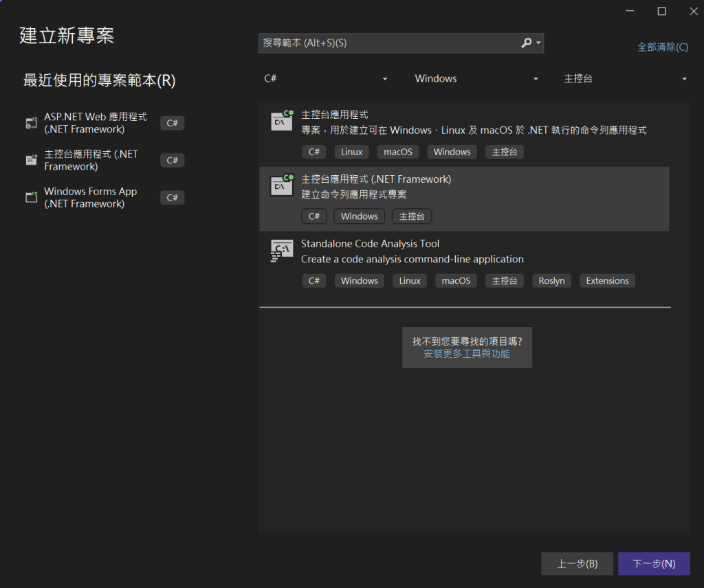The height and width of the screenshot is (588, 704).
Task: Click the Extensions tag
Action: (607, 281)
